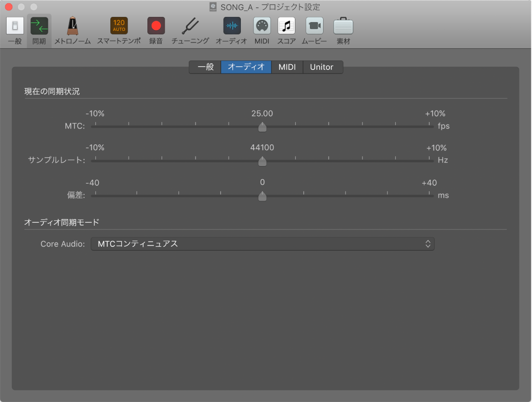Click the -40 deviation scale label
The height and width of the screenshot is (402, 532).
[x=93, y=182]
